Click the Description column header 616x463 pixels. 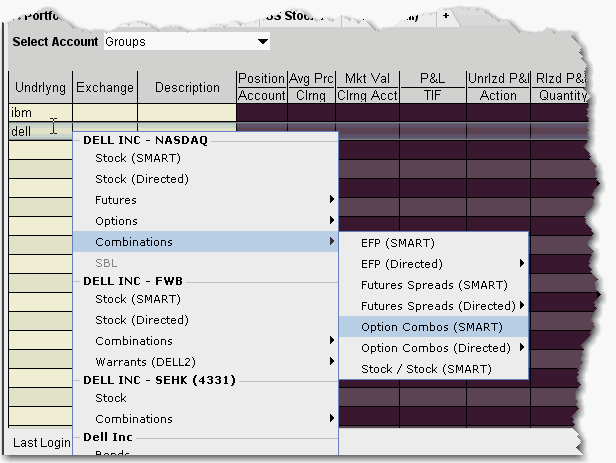[x=187, y=87]
